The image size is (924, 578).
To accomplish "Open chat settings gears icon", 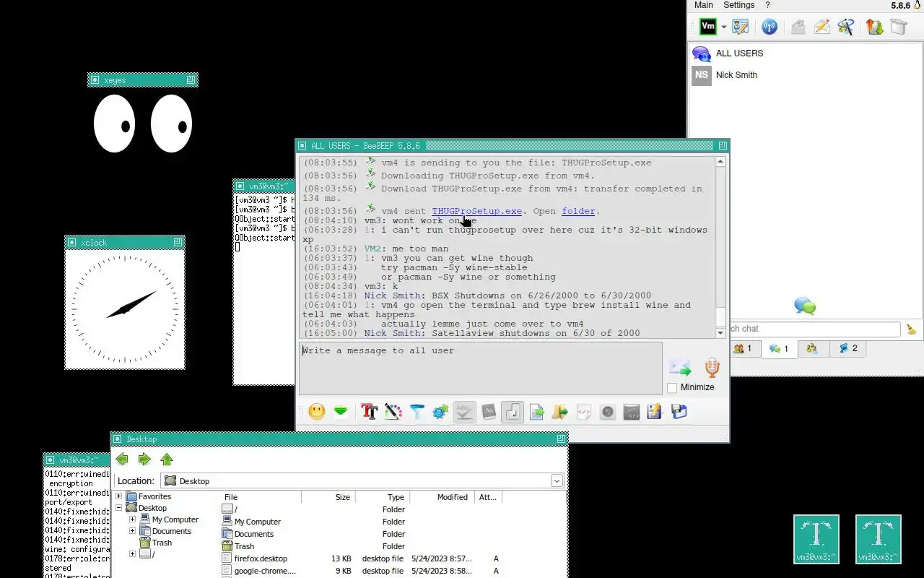I will (x=440, y=412).
